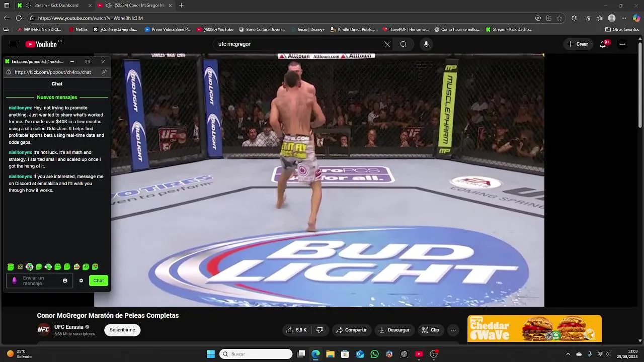Open browser extensions icon
The width and height of the screenshot is (644, 362).
pos(574,18)
